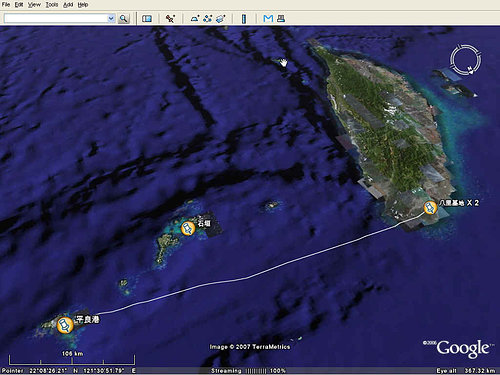
Task: Click the 八里基地 X 2 label
Action: coord(459,203)
